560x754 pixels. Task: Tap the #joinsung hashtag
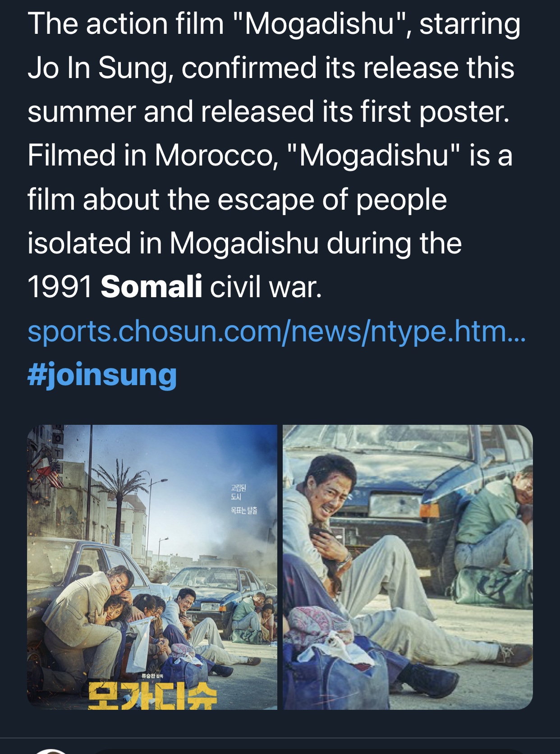[102, 375]
